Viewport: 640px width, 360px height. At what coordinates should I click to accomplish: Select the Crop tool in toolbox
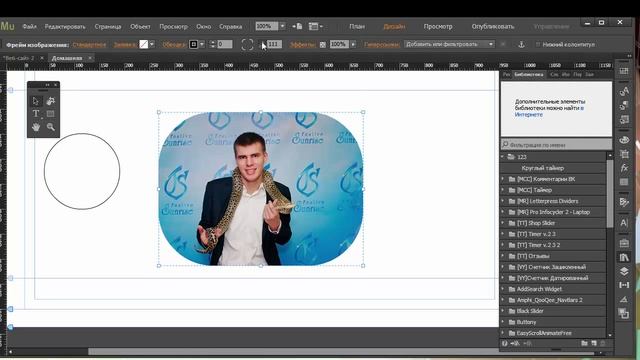51,101
